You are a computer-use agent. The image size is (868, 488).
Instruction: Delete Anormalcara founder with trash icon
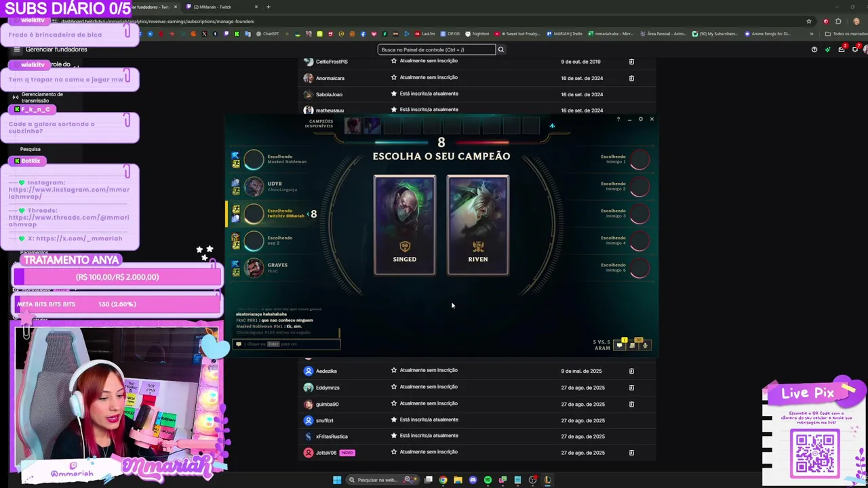[631, 78]
